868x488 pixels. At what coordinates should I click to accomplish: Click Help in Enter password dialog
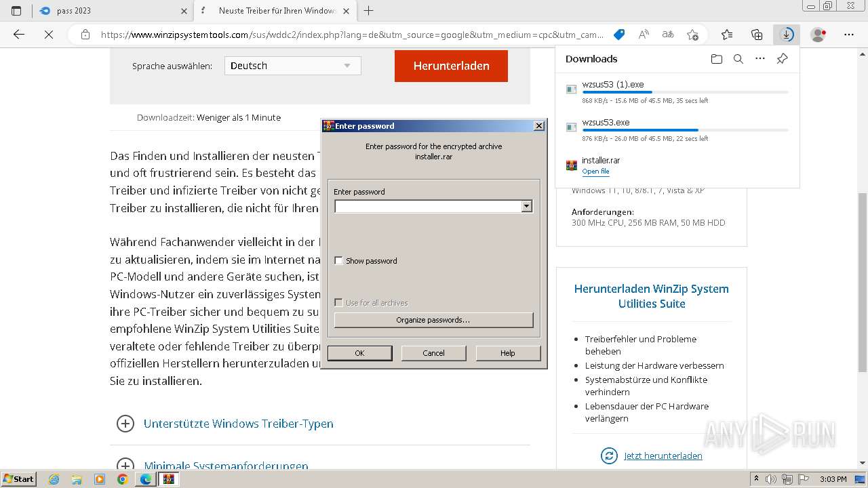pyautogui.click(x=508, y=353)
